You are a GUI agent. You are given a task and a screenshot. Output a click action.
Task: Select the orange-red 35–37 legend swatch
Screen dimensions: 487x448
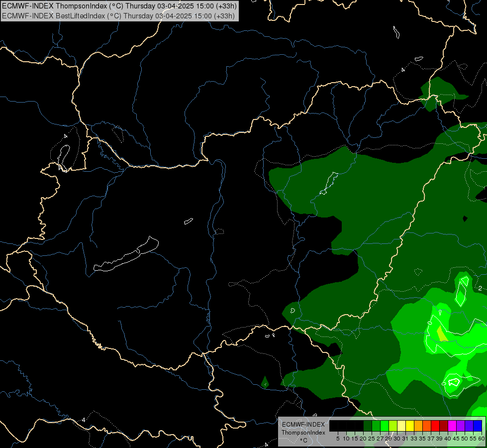click(x=427, y=426)
